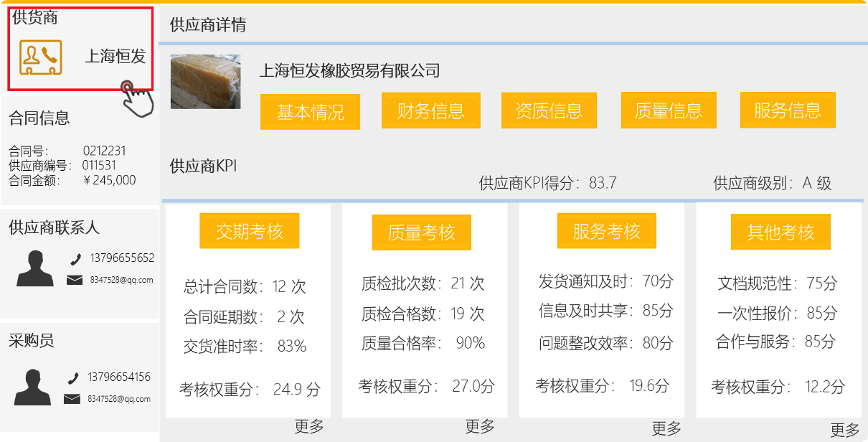Click the 交期考核 button

pyautogui.click(x=249, y=231)
